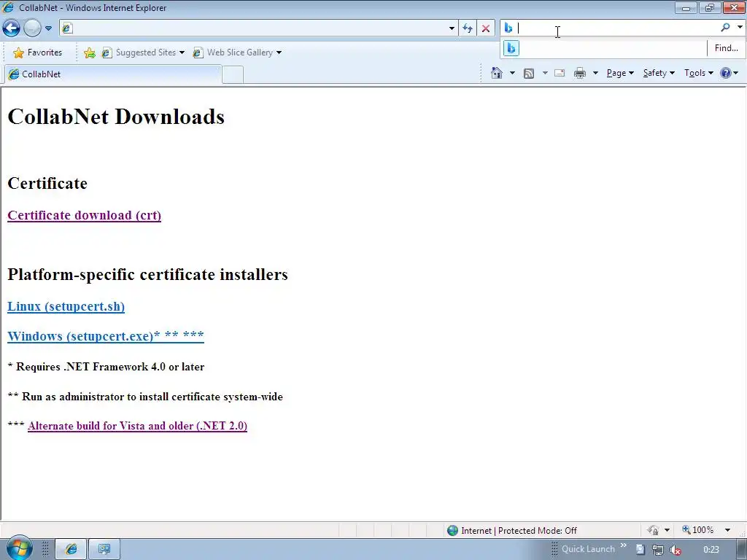
Task: Click the second taskbar application button
Action: (104, 549)
